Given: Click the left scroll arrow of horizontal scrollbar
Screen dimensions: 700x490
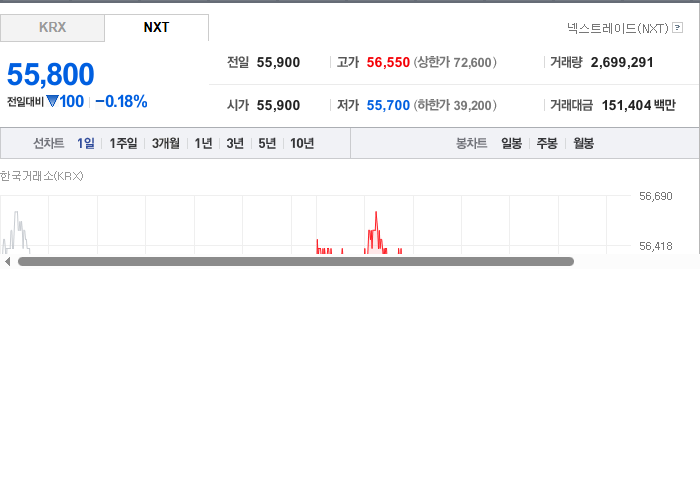Looking at the screenshot, I should click(x=7, y=262).
